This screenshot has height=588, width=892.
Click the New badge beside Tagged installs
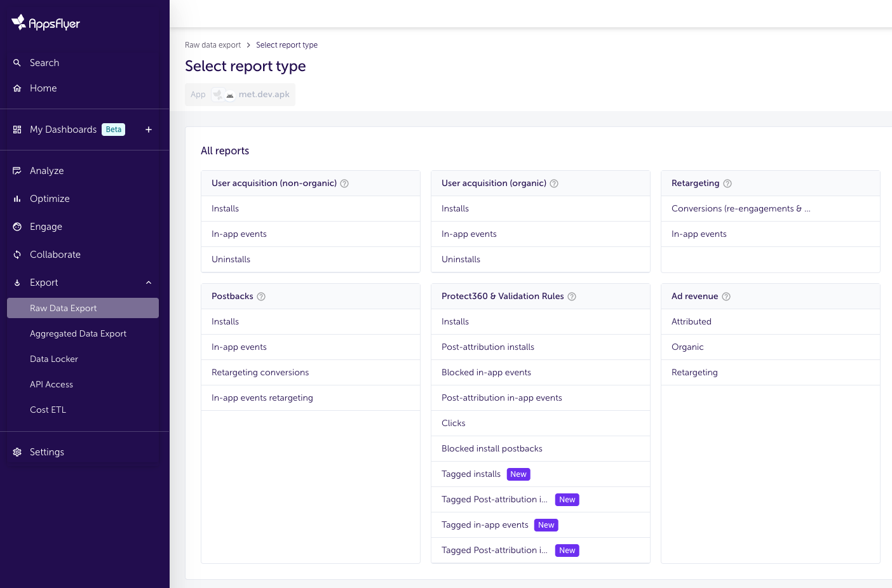[518, 474]
